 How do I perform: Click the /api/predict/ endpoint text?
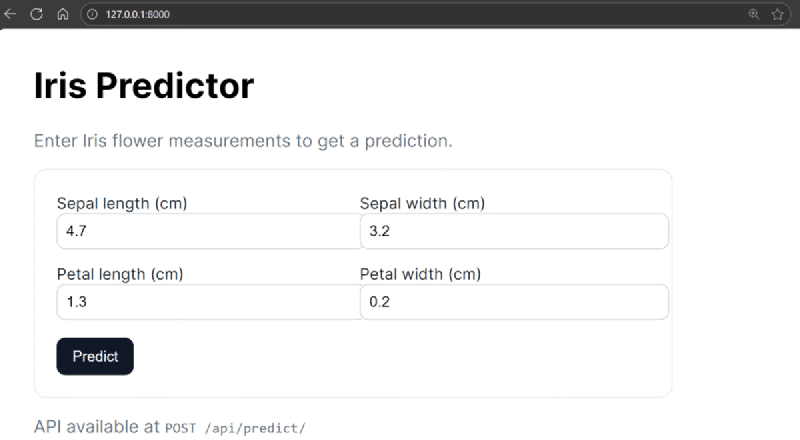(254, 428)
